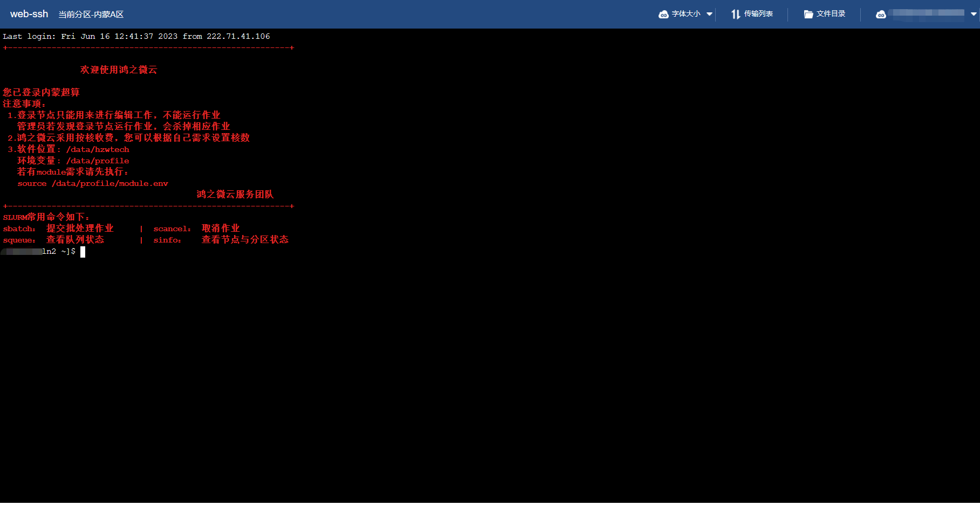The image size is (980, 505).
Task: Click the folder icon for 文件目录
Action: pos(808,15)
